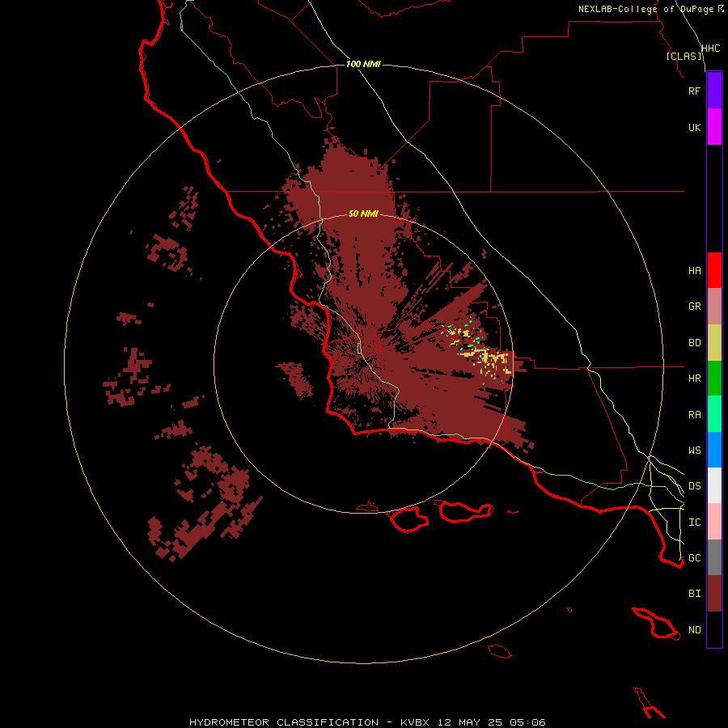Click the DS legend label

click(x=694, y=485)
